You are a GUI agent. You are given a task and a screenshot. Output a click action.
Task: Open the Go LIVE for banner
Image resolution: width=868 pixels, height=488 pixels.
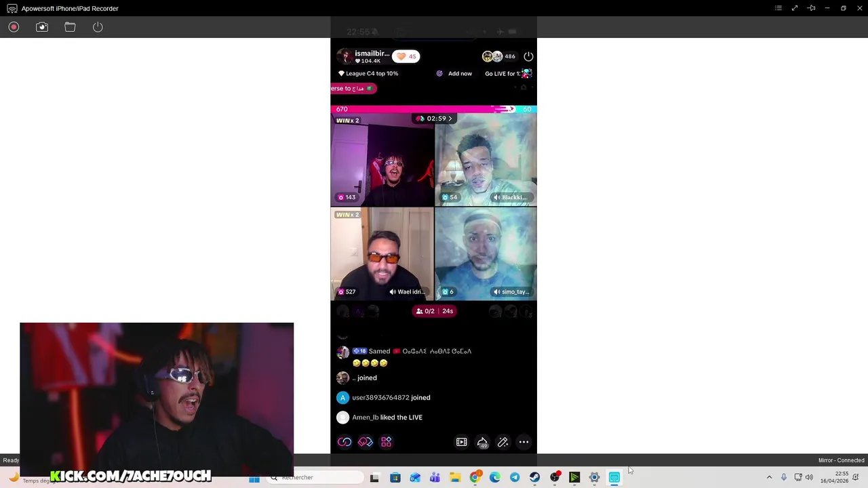tap(508, 73)
